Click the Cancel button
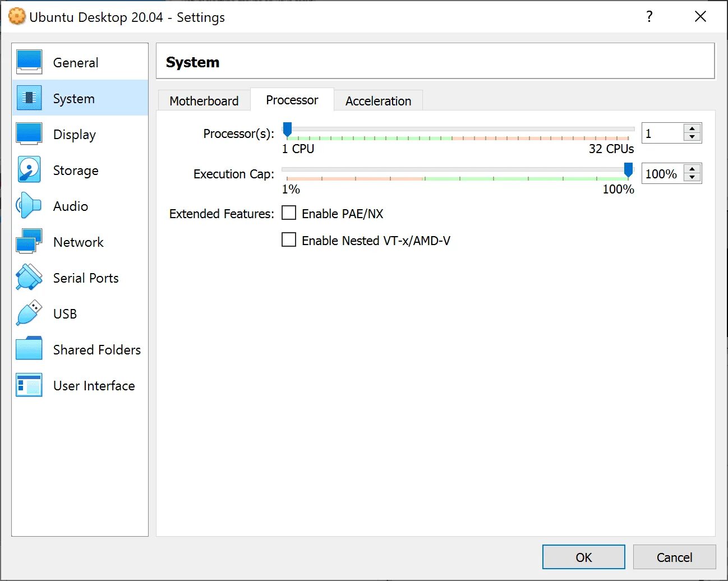This screenshot has width=728, height=581. click(675, 557)
